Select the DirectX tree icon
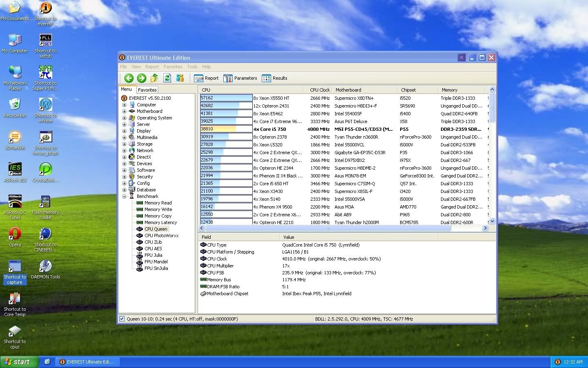 click(132, 157)
